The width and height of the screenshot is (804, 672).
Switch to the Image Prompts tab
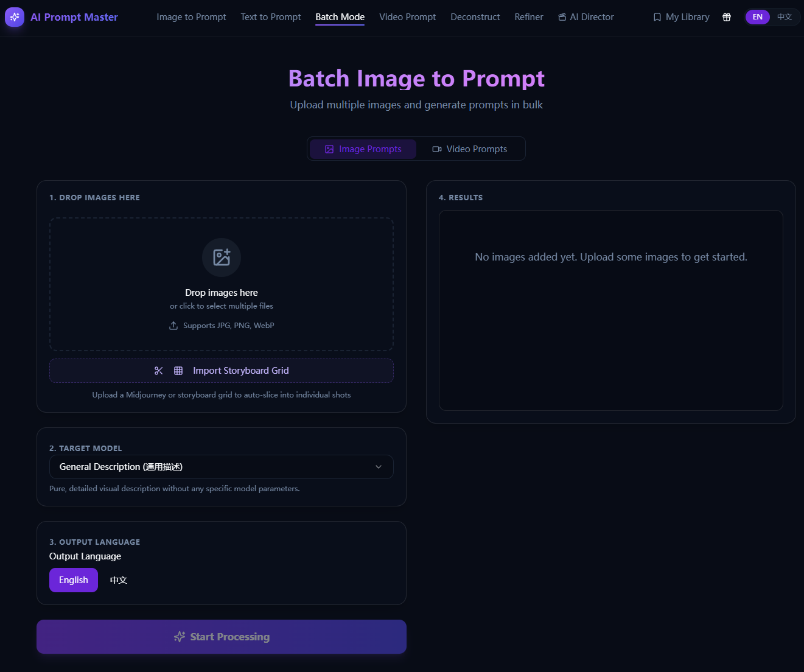(363, 149)
